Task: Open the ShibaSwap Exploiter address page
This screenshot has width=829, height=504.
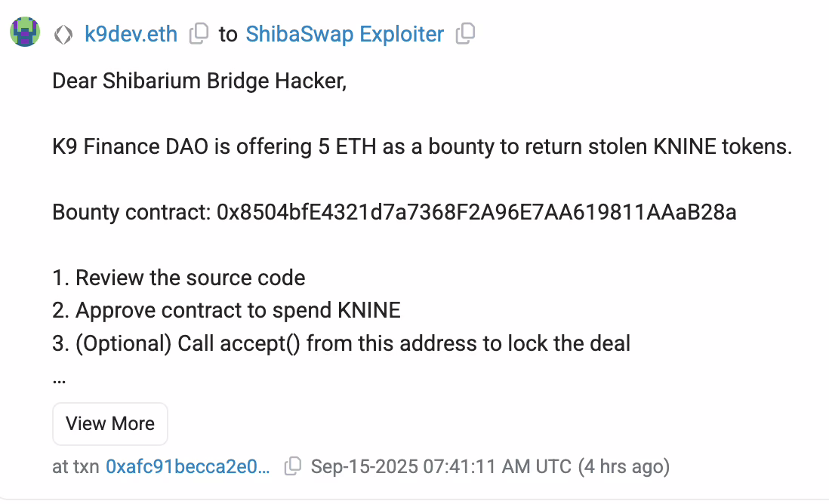Action: [345, 35]
